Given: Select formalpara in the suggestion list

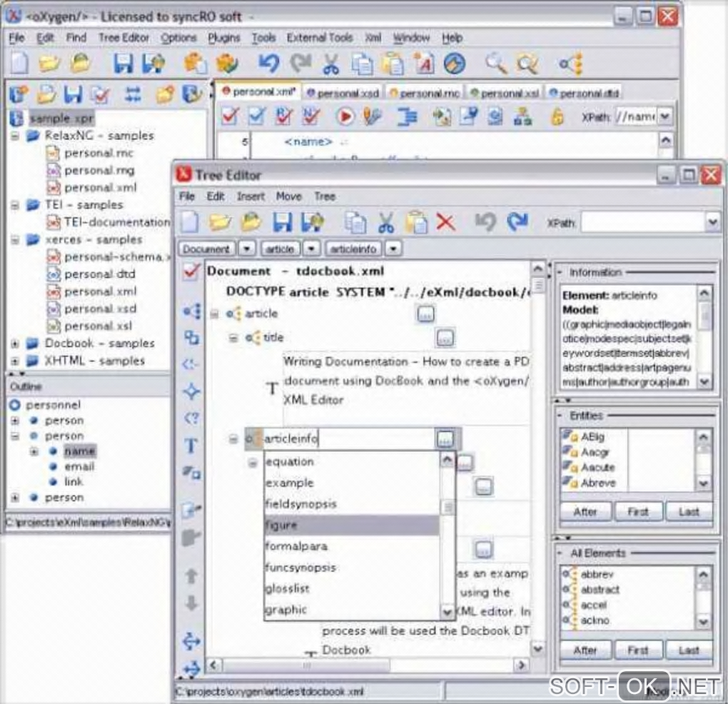Looking at the screenshot, I should click(351, 546).
